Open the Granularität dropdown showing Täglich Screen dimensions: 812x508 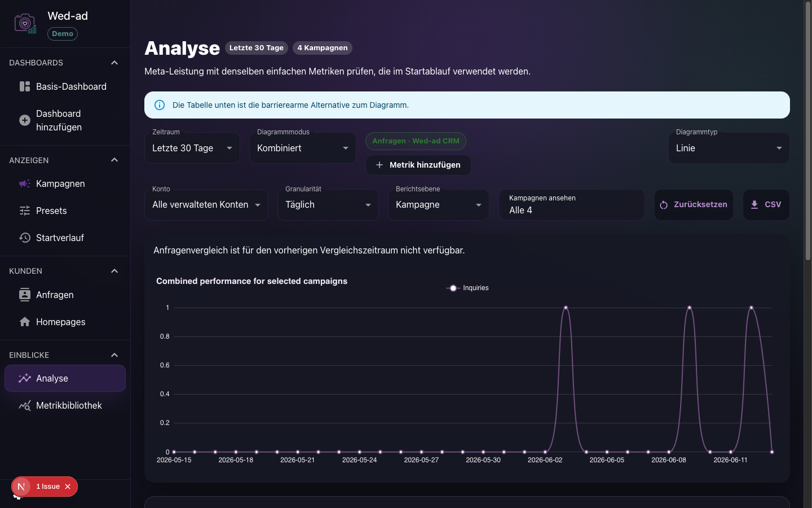(328, 205)
